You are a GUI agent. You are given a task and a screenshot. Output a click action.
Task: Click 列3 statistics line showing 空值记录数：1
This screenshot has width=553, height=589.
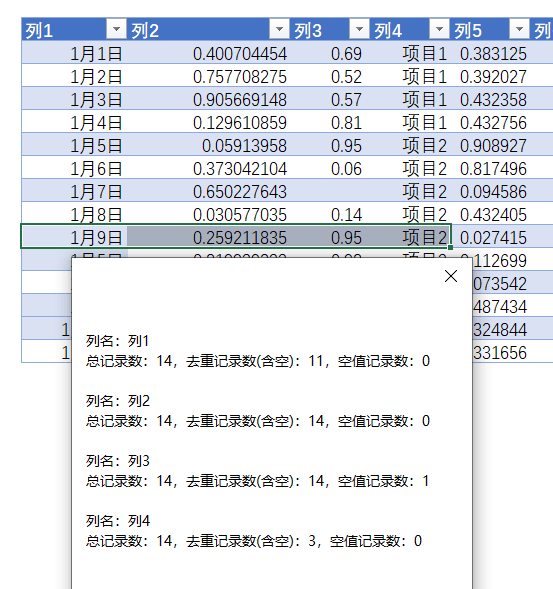coord(257,481)
